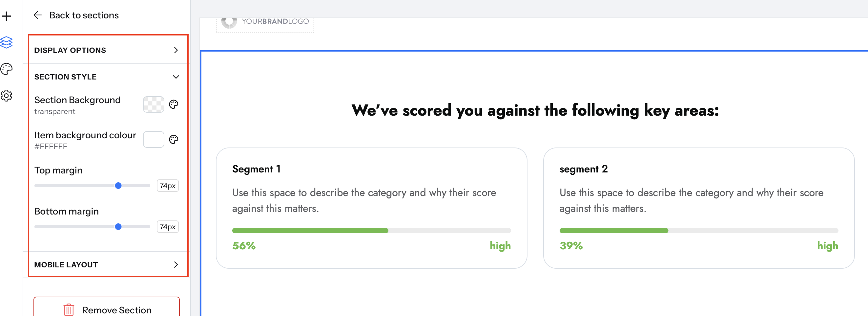Open the layers sections icon
This screenshot has height=316, width=868.
tap(7, 42)
